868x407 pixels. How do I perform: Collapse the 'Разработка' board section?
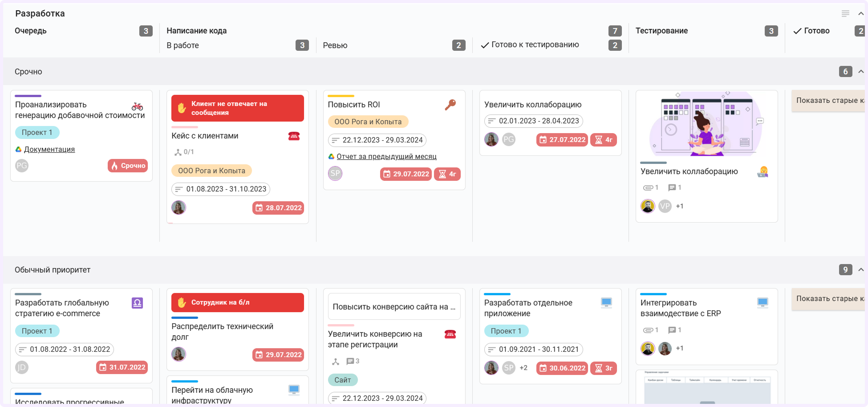[x=861, y=13]
